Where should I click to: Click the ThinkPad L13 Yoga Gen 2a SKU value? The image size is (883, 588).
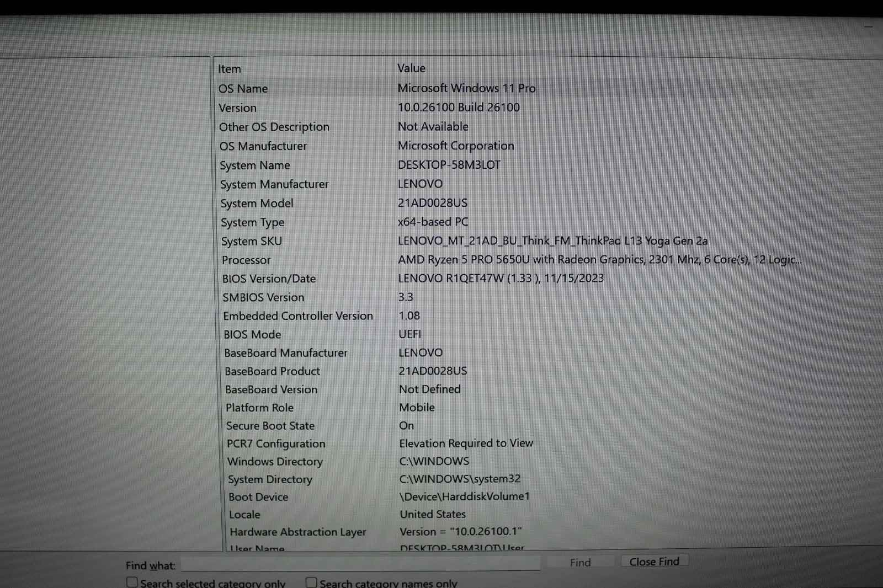[x=553, y=241]
